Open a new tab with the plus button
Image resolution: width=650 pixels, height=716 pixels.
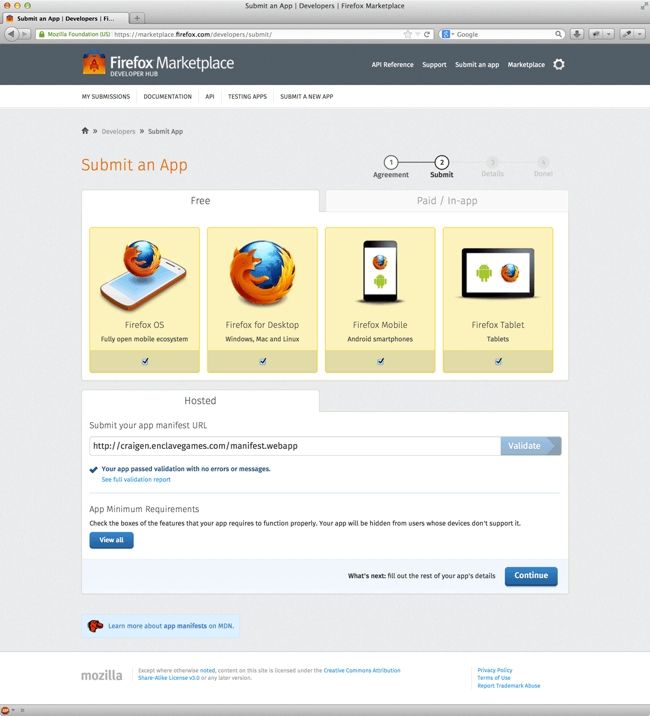(x=137, y=18)
